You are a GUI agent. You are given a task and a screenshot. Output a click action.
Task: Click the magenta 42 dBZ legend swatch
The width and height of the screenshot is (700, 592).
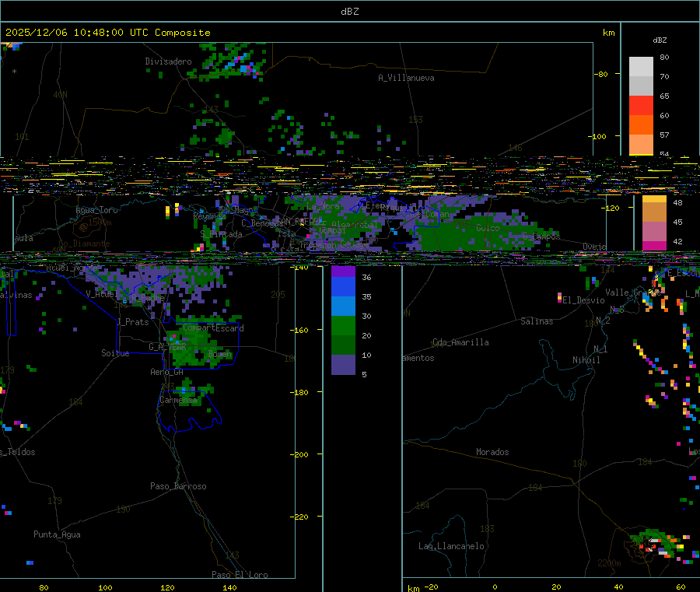click(x=654, y=246)
